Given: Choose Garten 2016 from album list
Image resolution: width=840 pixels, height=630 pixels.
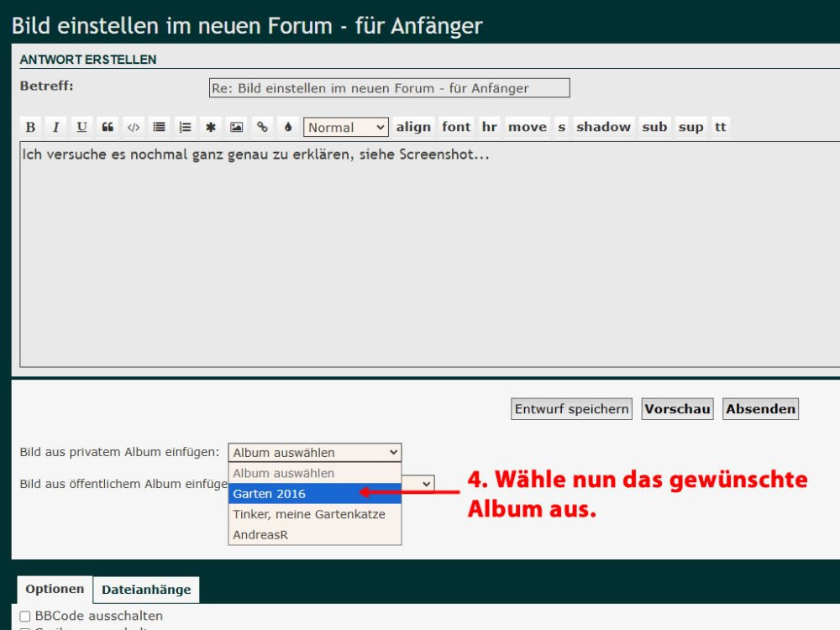Looking at the screenshot, I should tap(314, 494).
